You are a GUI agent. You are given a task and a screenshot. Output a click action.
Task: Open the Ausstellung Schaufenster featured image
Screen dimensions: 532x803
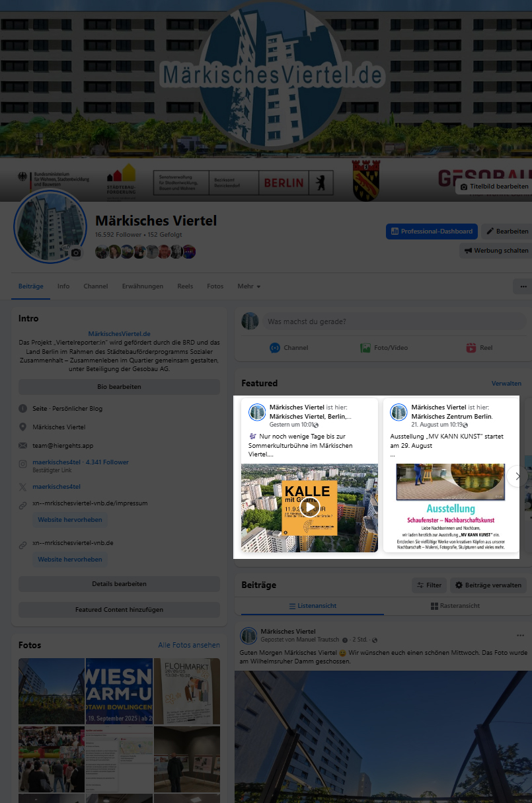coord(451,508)
